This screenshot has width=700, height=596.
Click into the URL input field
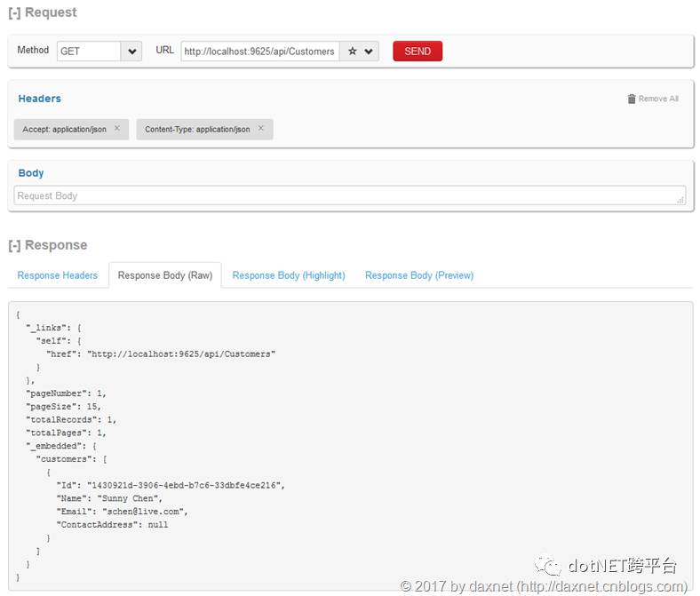coord(259,51)
